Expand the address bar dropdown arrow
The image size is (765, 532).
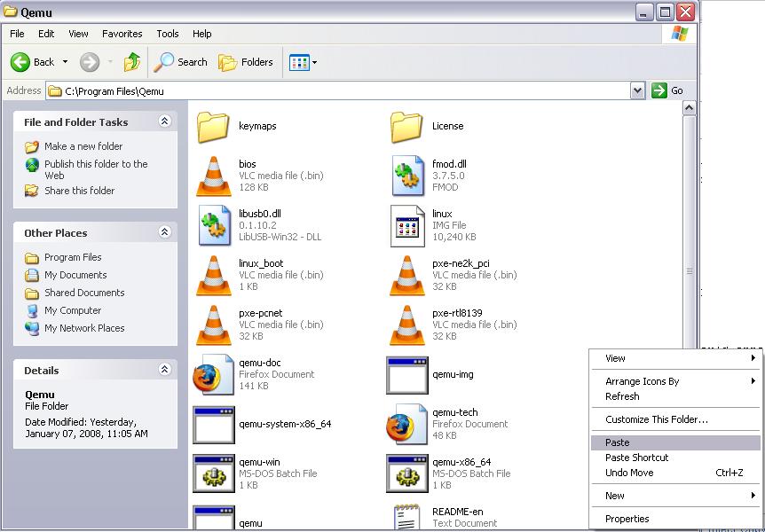click(x=637, y=90)
